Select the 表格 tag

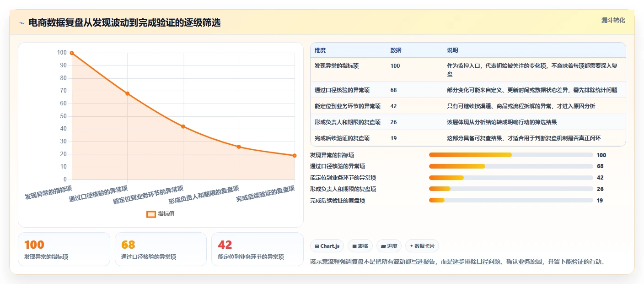pyautogui.click(x=360, y=246)
